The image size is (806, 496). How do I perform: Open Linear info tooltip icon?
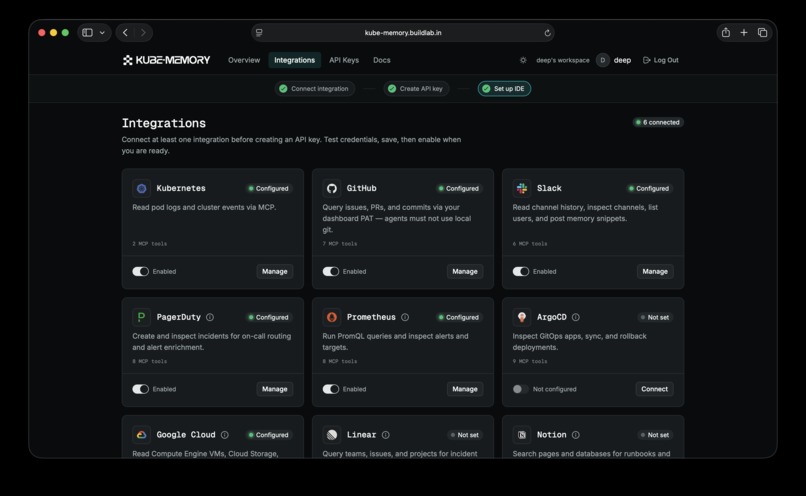pyautogui.click(x=386, y=435)
